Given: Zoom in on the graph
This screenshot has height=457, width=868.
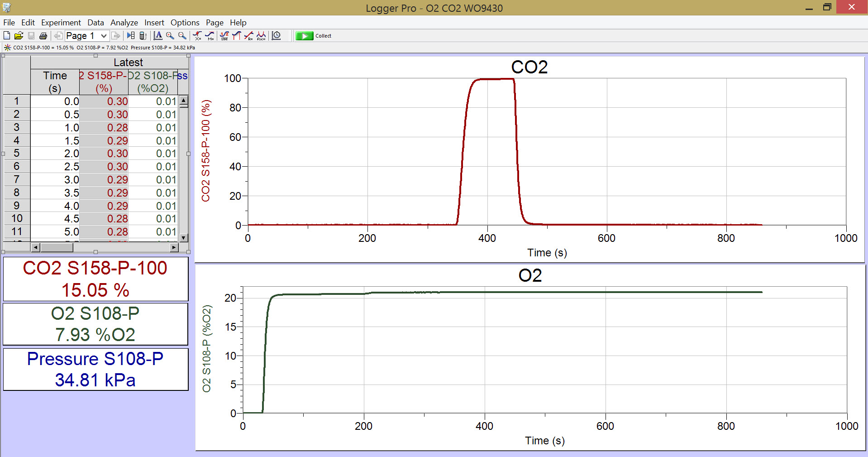Looking at the screenshot, I should click(x=169, y=35).
